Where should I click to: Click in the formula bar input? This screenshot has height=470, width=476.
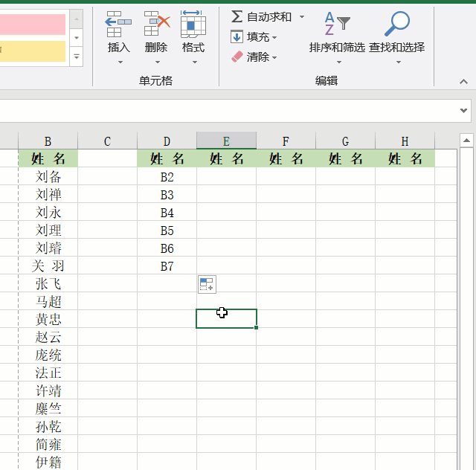pyautogui.click(x=228, y=111)
